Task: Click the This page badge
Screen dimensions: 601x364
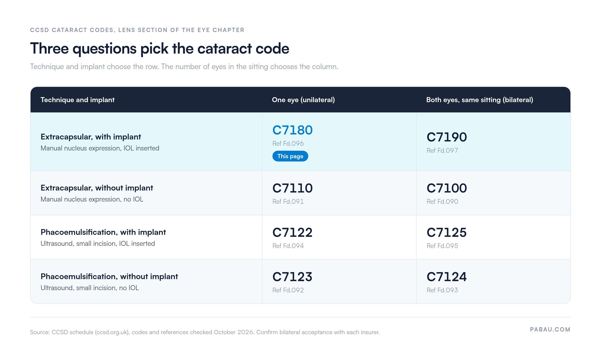Action: click(290, 156)
